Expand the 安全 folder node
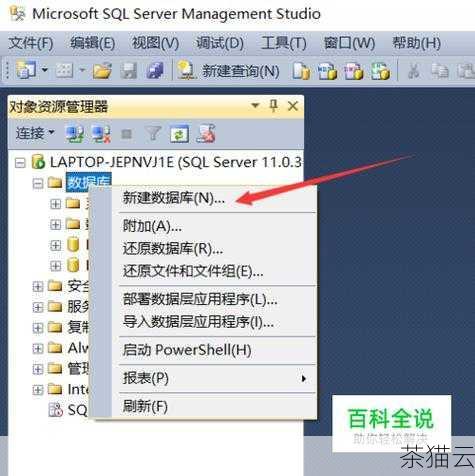 (x=38, y=286)
